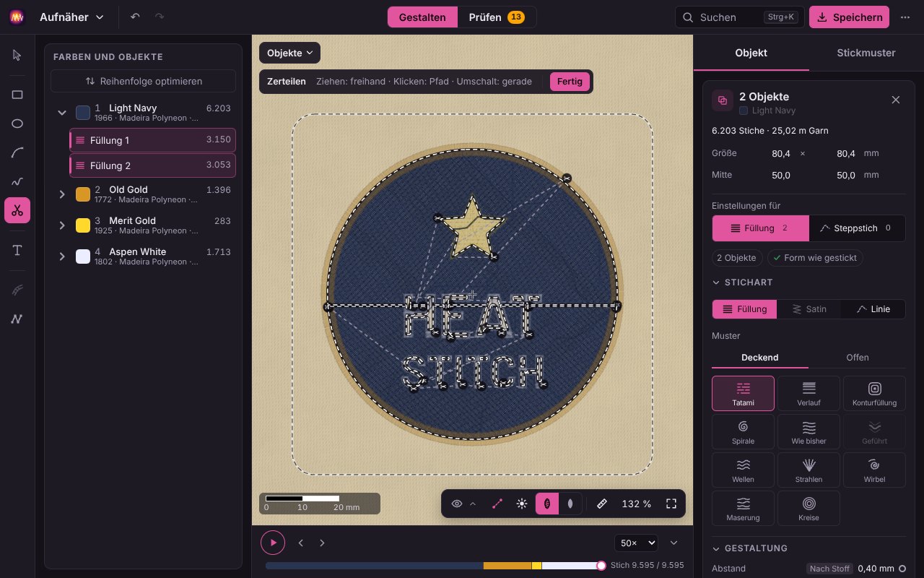Select the Strahlen fill pattern
The height and width of the screenshot is (578, 924).
(808, 470)
